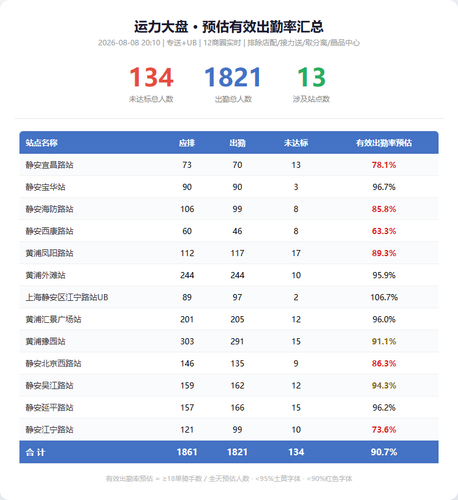Select the footnote explaining 有效出勤率预估 formula

click(229, 479)
